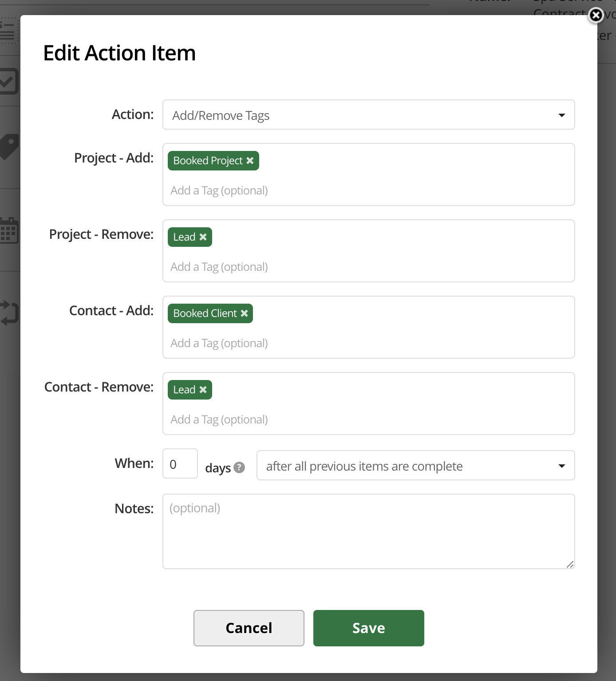Click inside the Notes text area
Viewport: 616px width, 681px height.
[x=368, y=531]
